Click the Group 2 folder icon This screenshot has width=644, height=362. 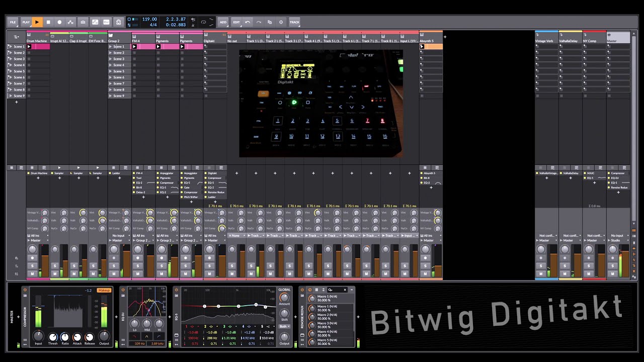[x=111, y=36]
